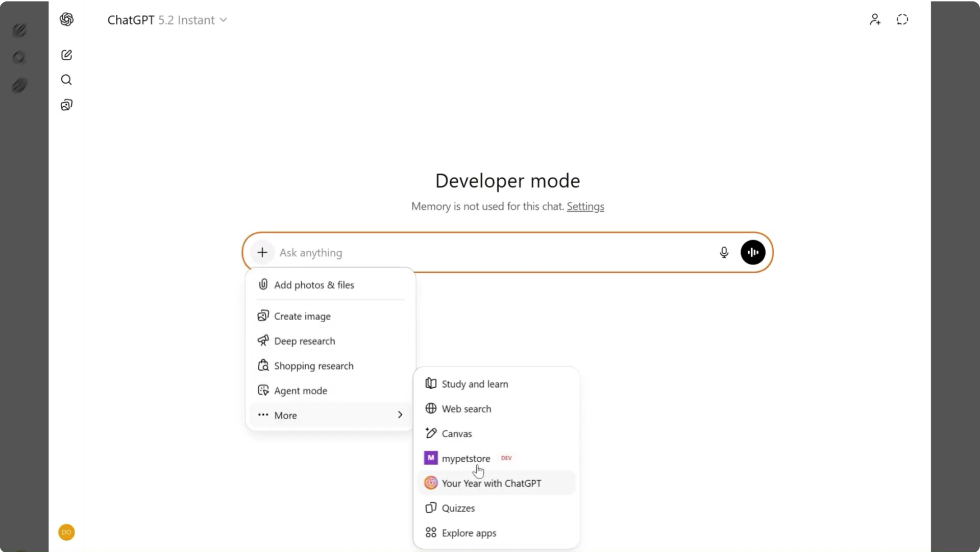This screenshot has height=552, width=980.
Task: Choose Create image option
Action: [302, 316]
